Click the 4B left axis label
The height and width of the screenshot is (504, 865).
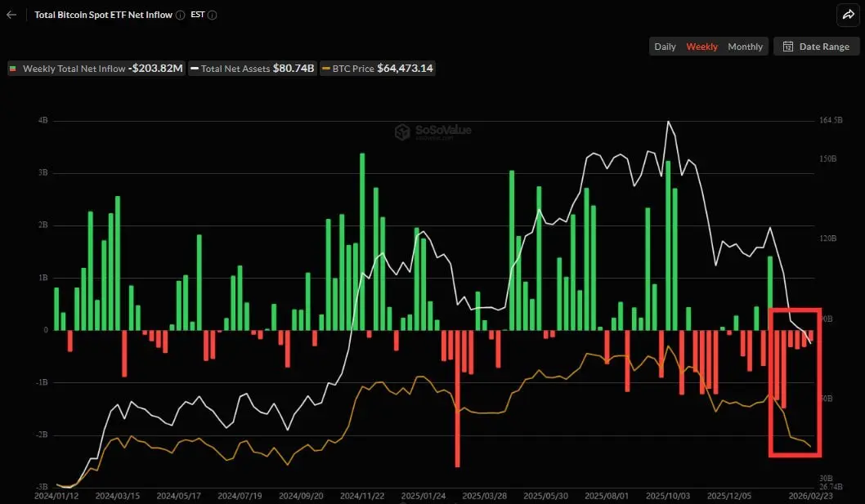[x=43, y=120]
